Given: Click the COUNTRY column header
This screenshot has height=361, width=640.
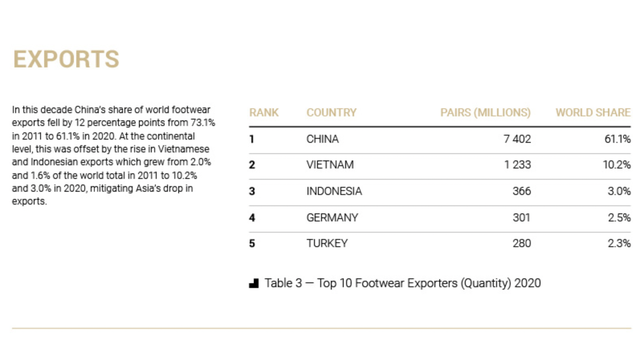Looking at the screenshot, I should [331, 112].
